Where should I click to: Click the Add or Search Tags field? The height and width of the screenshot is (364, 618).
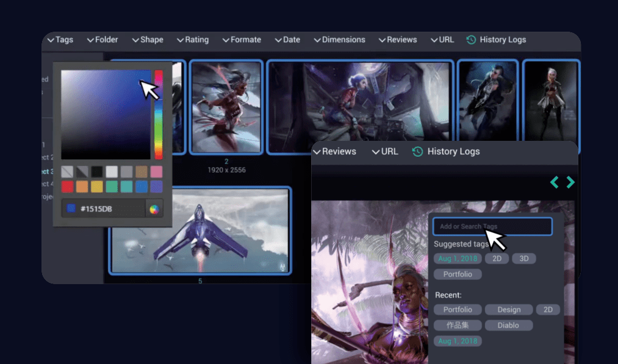pos(492,227)
